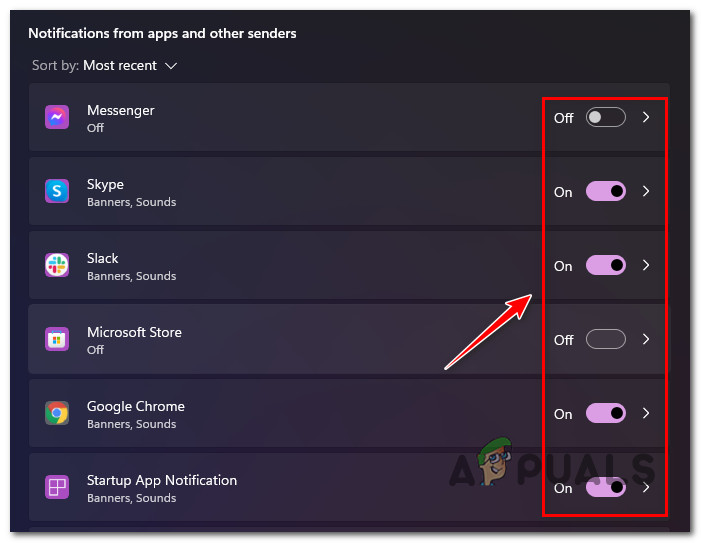Select the Google Chrome row label
701x543 pixels.
tap(136, 406)
